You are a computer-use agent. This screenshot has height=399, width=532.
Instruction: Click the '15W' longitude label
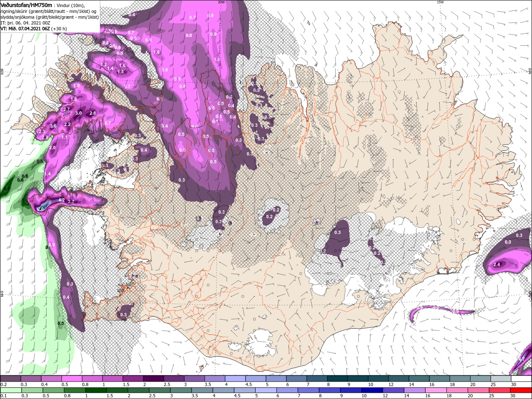[x=440, y=2]
